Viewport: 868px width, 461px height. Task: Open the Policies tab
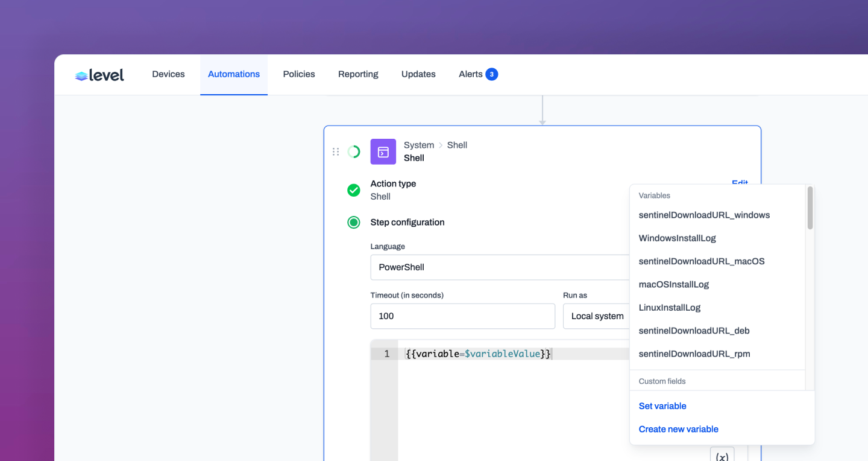tap(299, 74)
